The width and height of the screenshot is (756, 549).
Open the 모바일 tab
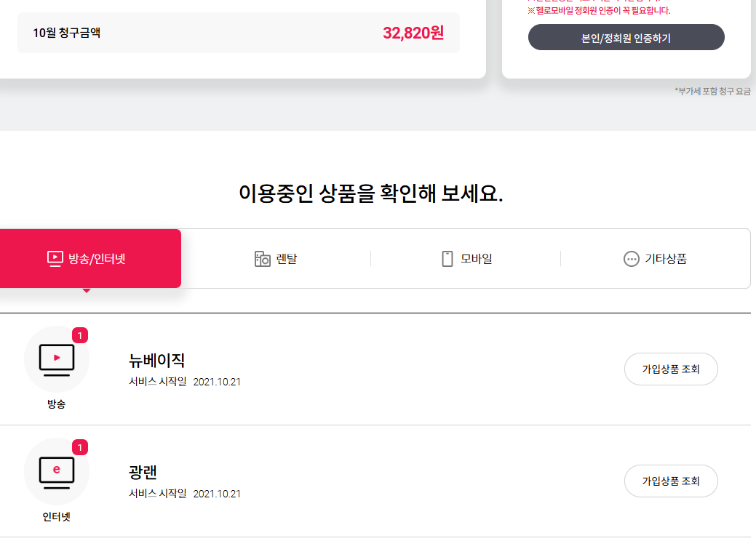point(466,259)
